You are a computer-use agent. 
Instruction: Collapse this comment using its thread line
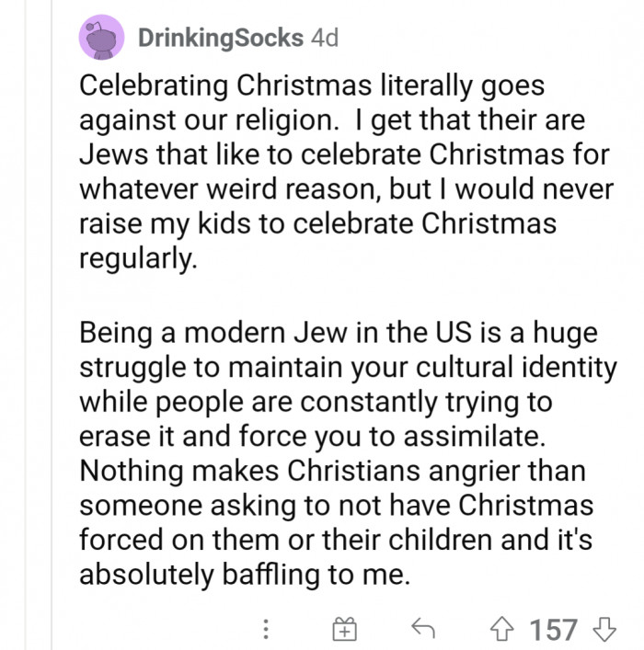[x=52, y=325]
